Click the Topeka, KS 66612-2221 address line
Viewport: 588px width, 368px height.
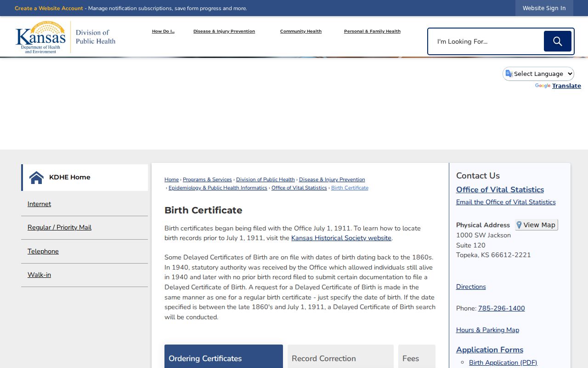tap(493, 255)
